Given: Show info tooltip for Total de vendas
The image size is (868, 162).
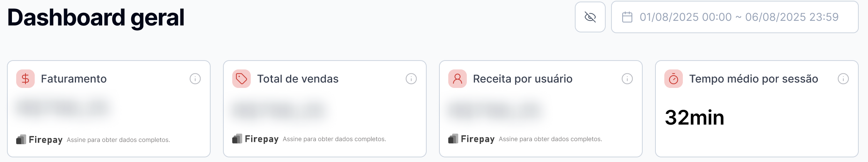Looking at the screenshot, I should pos(411,79).
